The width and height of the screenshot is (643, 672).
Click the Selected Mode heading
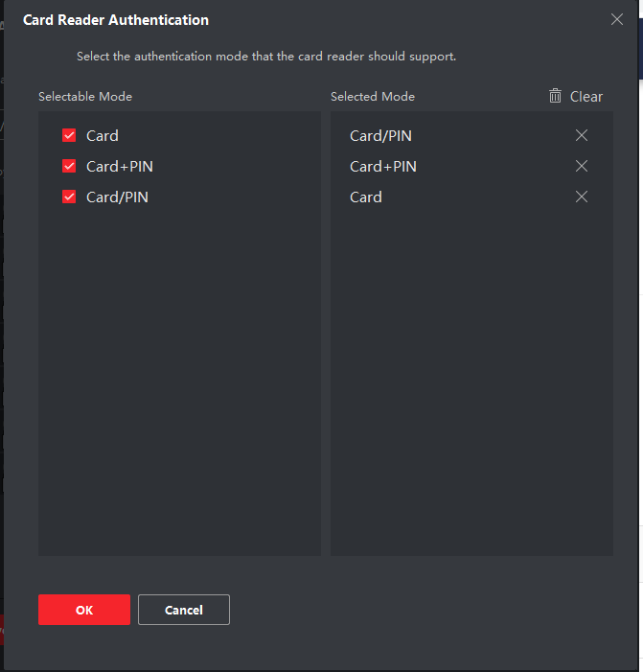click(373, 96)
